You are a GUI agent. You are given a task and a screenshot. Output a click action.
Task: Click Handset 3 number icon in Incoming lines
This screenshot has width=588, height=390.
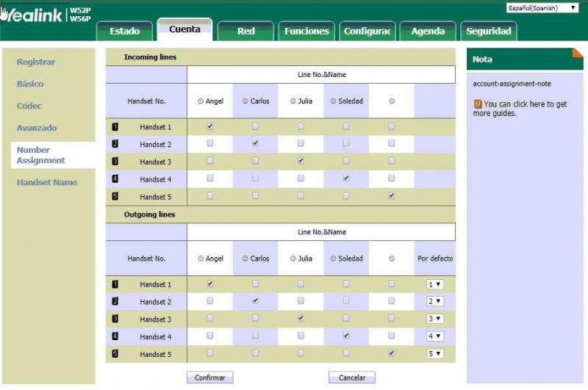pos(115,162)
